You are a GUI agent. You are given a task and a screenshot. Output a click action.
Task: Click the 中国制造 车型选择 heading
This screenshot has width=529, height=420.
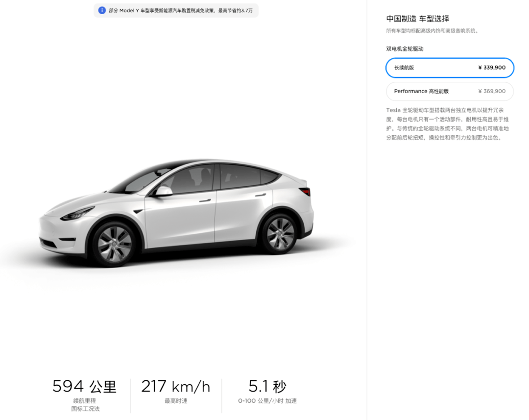click(418, 19)
